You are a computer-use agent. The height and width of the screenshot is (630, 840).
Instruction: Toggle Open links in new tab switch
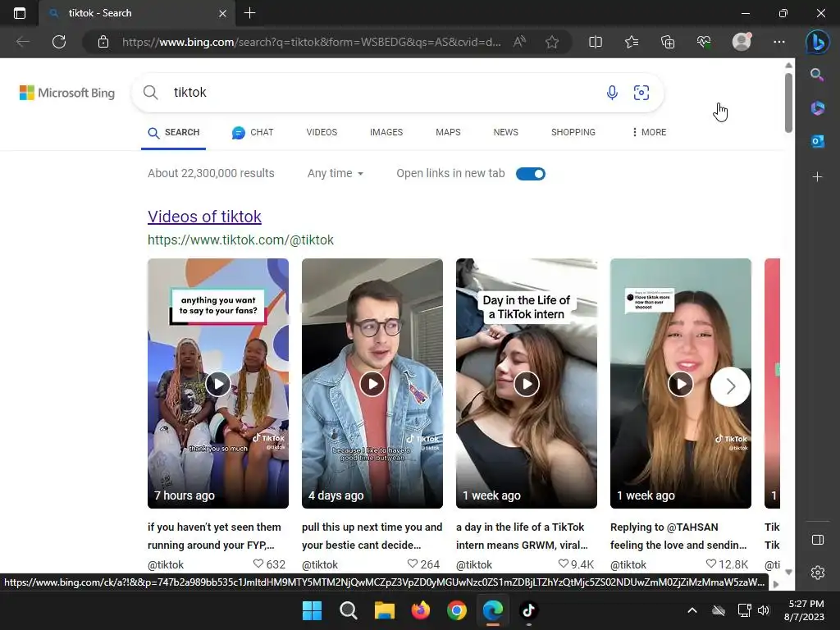click(531, 174)
